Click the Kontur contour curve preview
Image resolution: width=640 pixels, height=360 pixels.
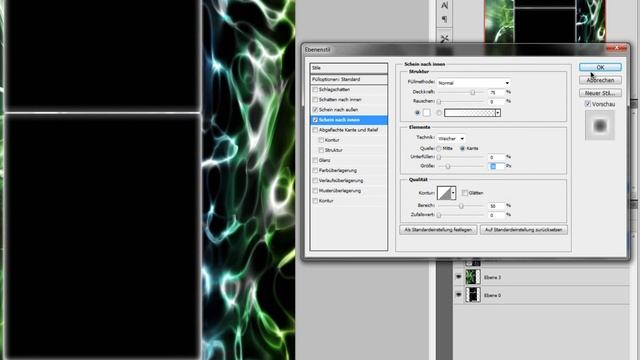click(444, 193)
